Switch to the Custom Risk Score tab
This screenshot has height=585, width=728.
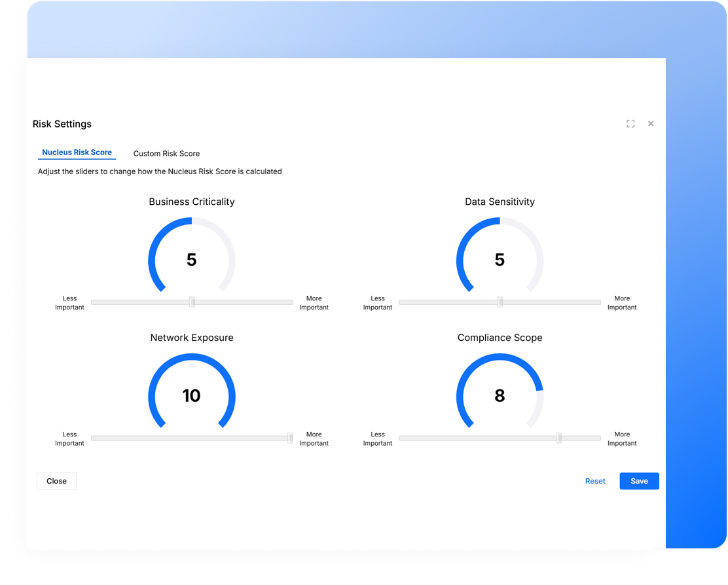[x=166, y=154]
